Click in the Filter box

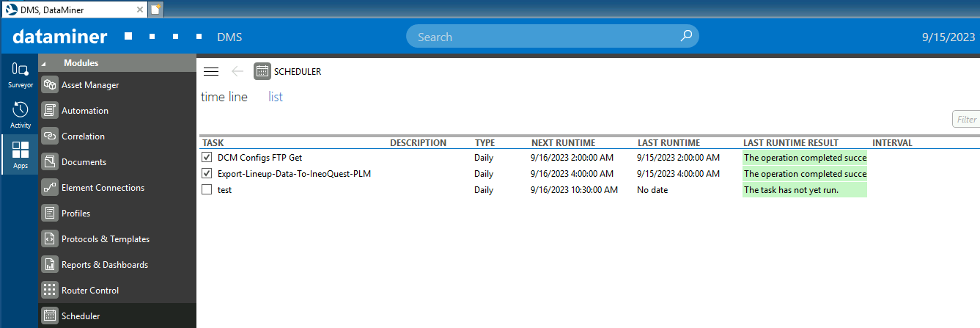tap(966, 119)
